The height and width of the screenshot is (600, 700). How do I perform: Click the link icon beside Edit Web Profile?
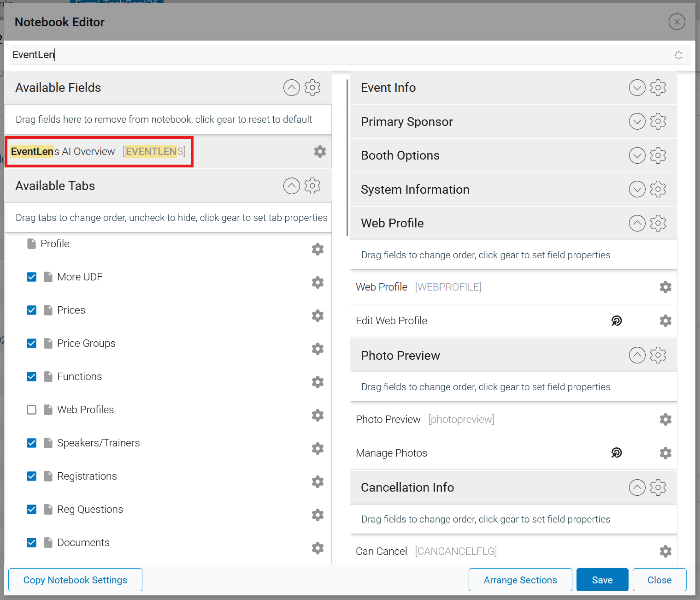point(617,321)
